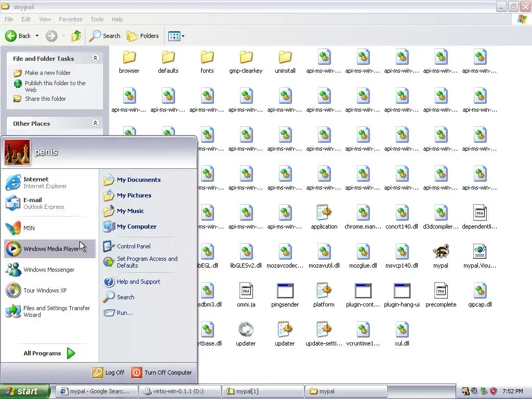Select the precomplete file

441,296
